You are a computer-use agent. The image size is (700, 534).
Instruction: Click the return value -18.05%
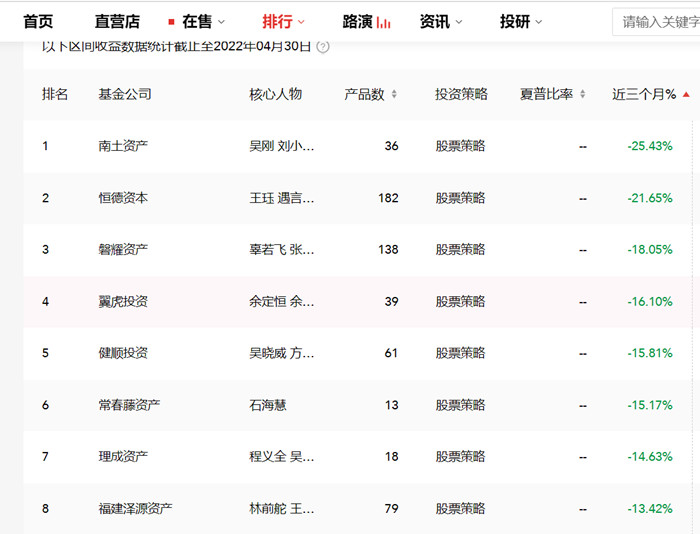coord(650,250)
